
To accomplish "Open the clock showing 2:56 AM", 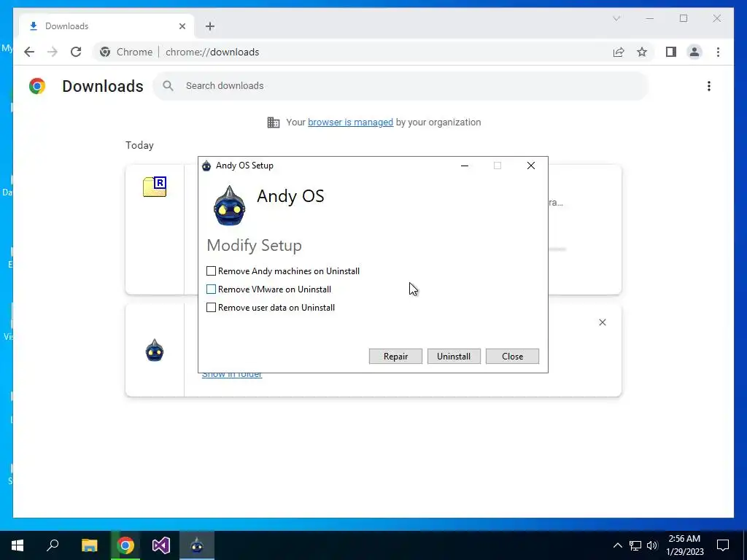I will [684, 545].
